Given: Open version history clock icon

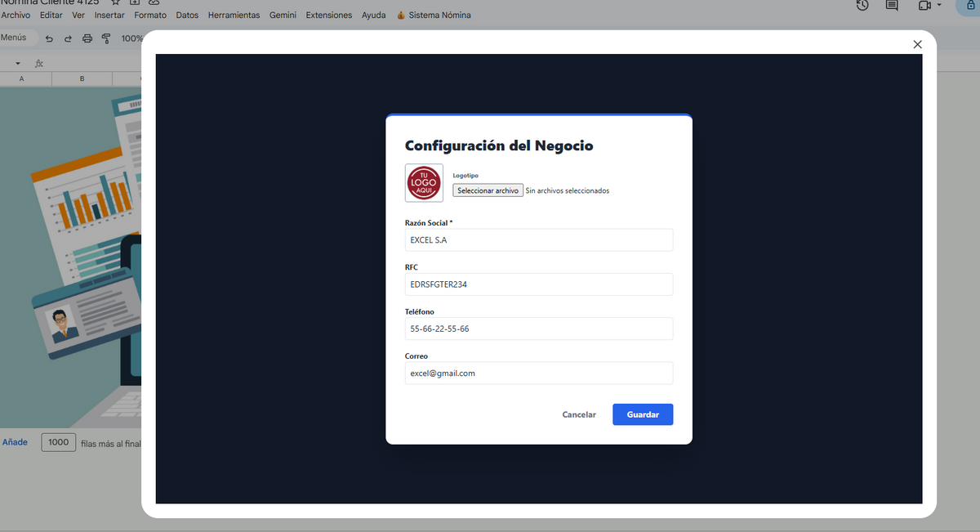Looking at the screenshot, I should (862, 5).
